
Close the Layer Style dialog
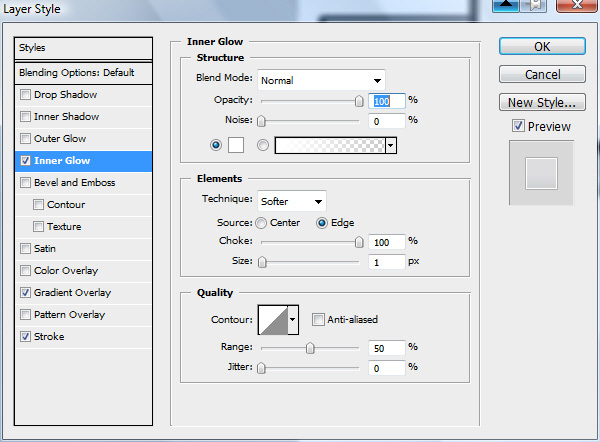[x=577, y=5]
